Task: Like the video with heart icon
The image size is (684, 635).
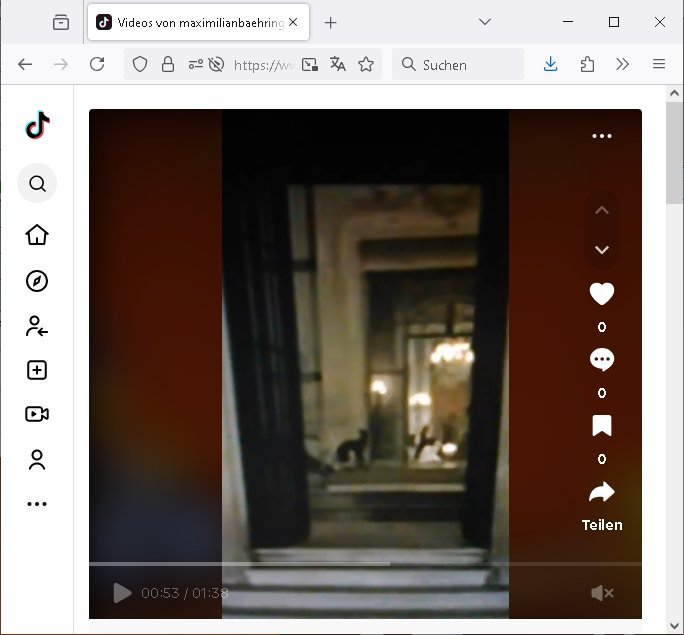Action: coord(602,294)
